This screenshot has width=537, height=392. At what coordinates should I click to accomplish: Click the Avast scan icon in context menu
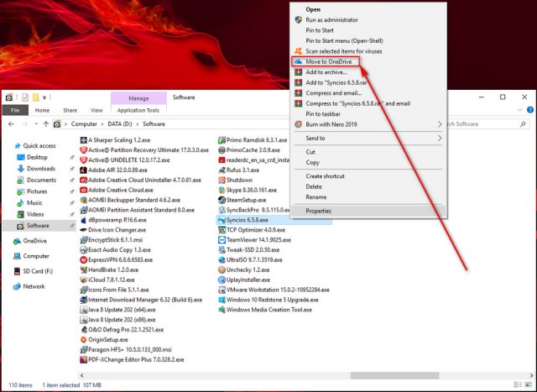(x=299, y=51)
